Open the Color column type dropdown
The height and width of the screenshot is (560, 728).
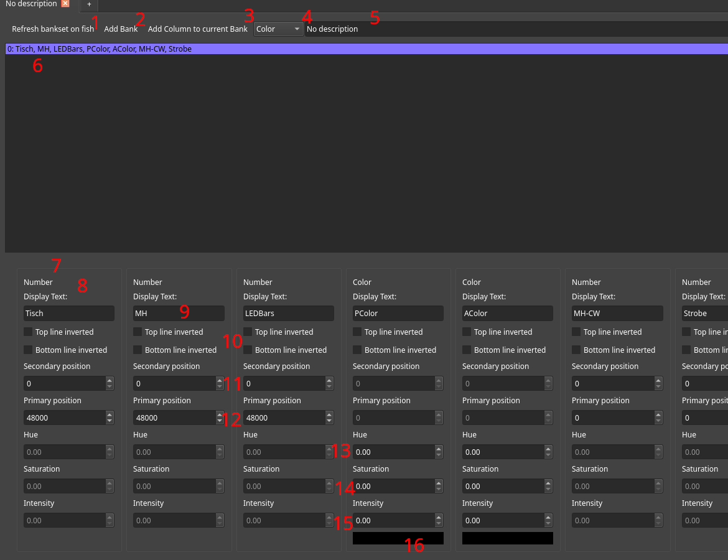tap(278, 29)
